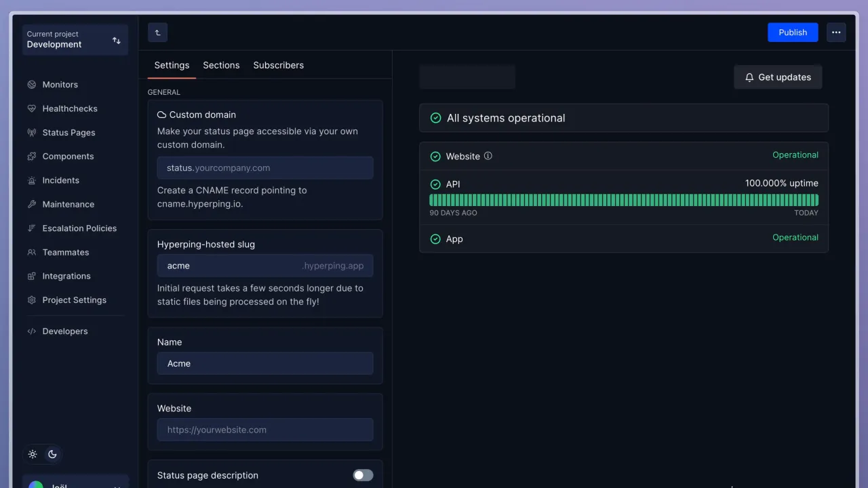Click the custom domain input field

click(265, 168)
